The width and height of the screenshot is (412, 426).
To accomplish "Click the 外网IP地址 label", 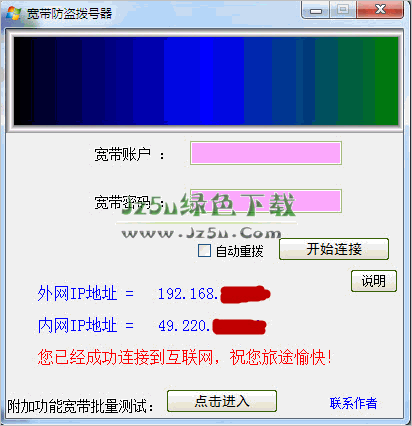I will click(77, 294).
